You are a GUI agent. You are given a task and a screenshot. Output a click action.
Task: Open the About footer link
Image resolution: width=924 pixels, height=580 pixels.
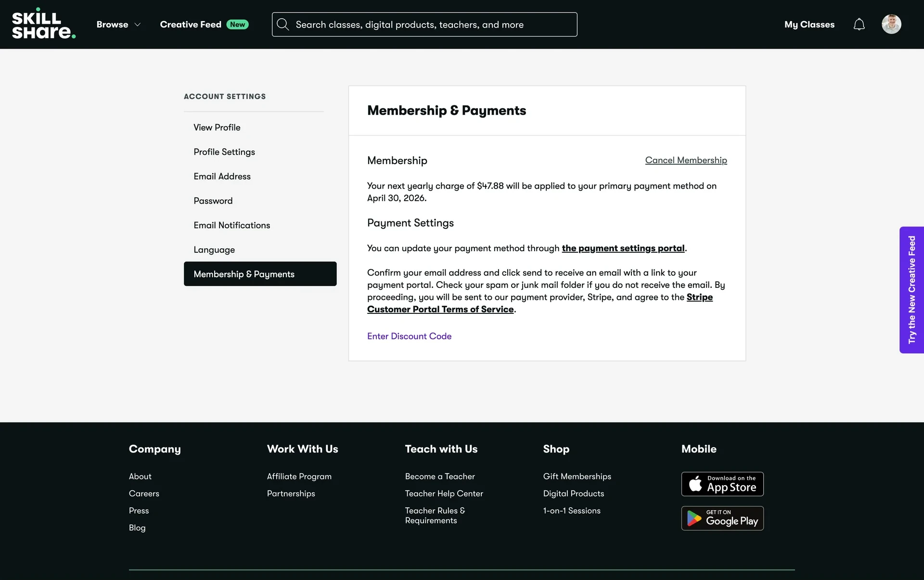pyautogui.click(x=140, y=477)
